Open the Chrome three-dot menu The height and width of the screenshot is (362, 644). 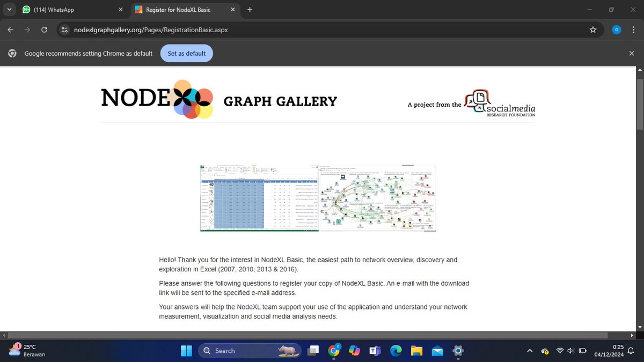[x=634, y=30]
